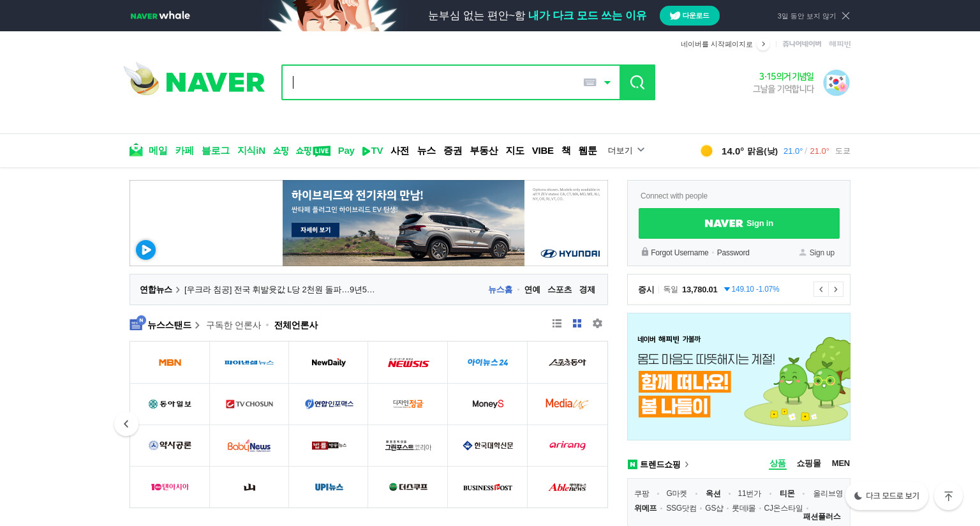Expand the search autocomplete dropdown arrow
The height and width of the screenshot is (526, 980).
(x=607, y=82)
